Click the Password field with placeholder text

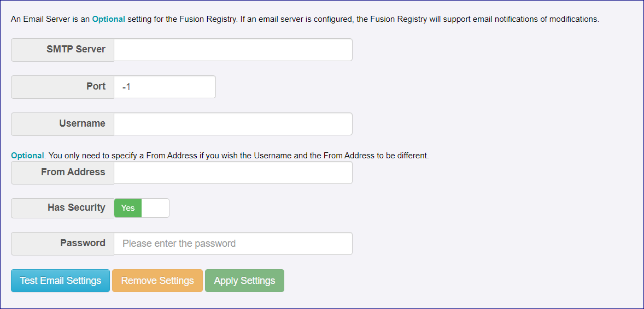pyautogui.click(x=233, y=243)
